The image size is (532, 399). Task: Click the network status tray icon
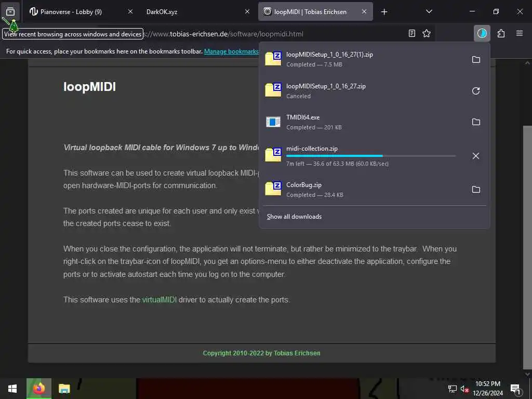point(453,389)
